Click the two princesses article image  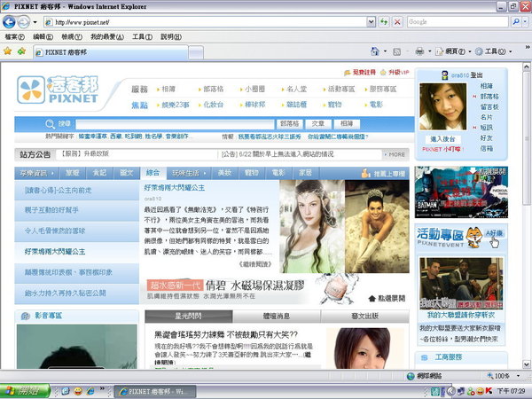point(344,226)
